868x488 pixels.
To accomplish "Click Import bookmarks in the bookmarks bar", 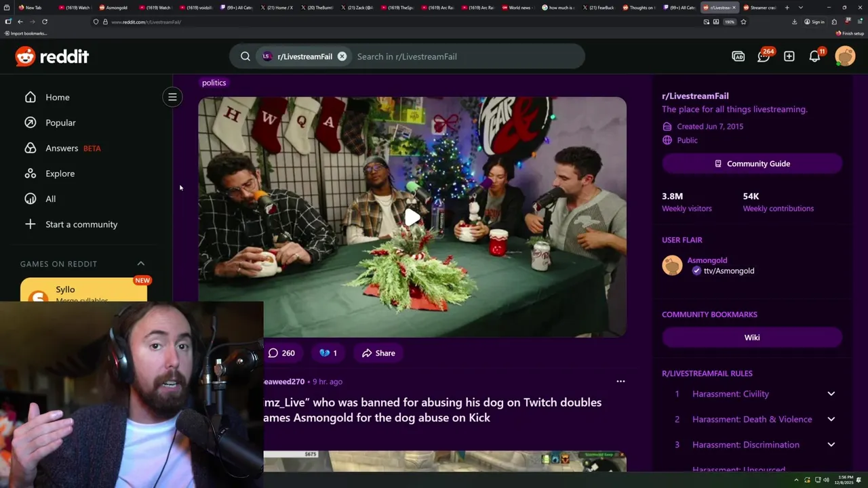I will pos(25,33).
